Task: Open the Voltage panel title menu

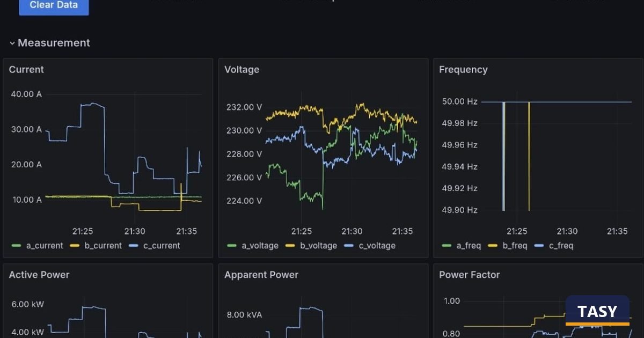Action: point(241,70)
